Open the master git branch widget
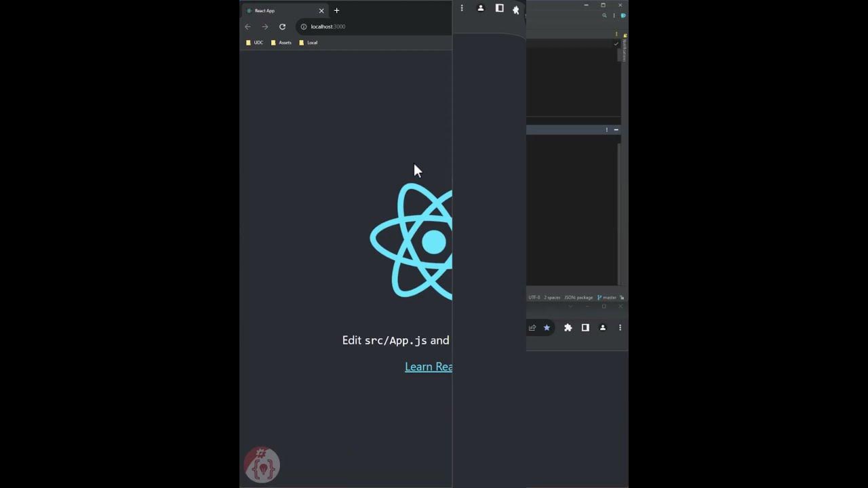 (607, 298)
